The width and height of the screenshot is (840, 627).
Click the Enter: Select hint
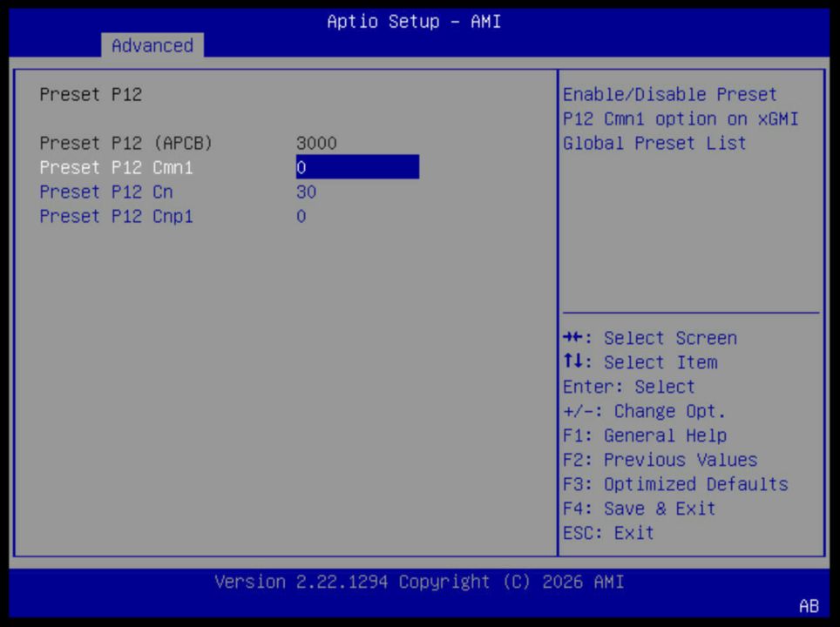point(629,387)
